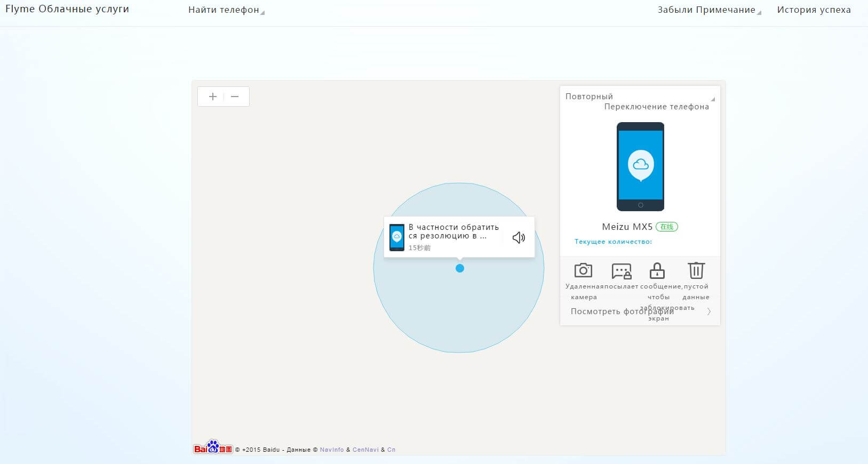Image resolution: width=868 pixels, height=464 pixels.
Task: Click the Текущее количество label
Action: click(x=613, y=242)
